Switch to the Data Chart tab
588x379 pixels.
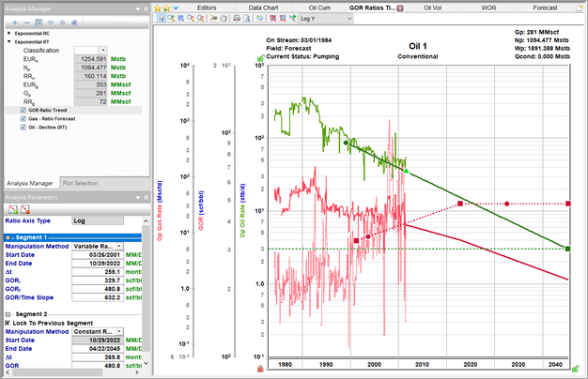click(264, 8)
